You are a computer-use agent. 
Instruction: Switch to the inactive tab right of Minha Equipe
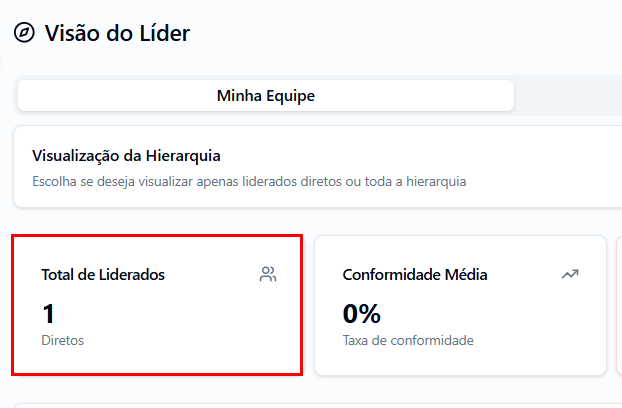coord(570,96)
